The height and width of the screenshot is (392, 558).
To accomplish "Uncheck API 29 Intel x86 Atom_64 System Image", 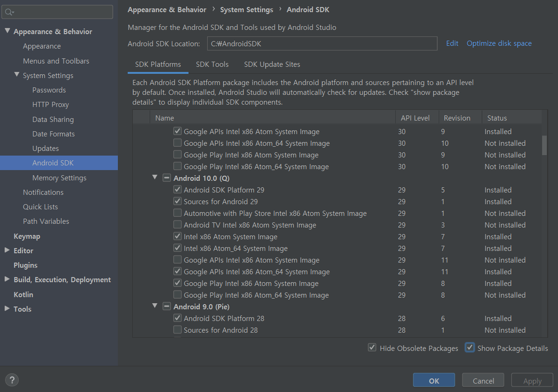I will pyautogui.click(x=177, y=248).
